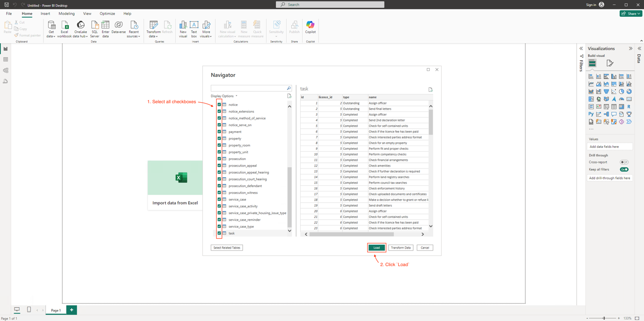Uncheck the service_case table checkbox

tap(219, 199)
